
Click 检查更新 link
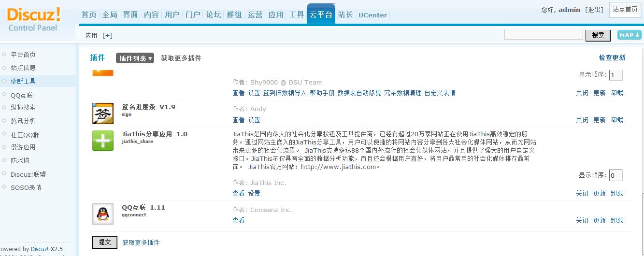click(612, 58)
